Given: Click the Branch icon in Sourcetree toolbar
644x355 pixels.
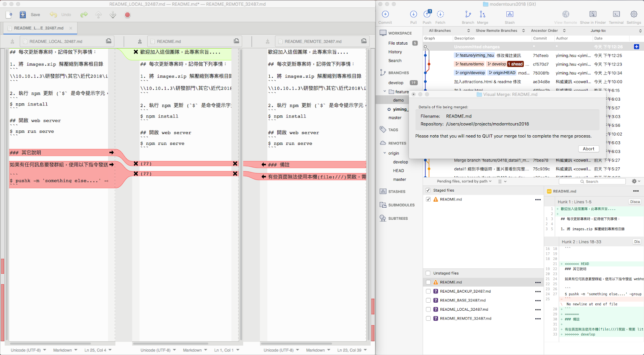Looking at the screenshot, I should pyautogui.click(x=468, y=14).
